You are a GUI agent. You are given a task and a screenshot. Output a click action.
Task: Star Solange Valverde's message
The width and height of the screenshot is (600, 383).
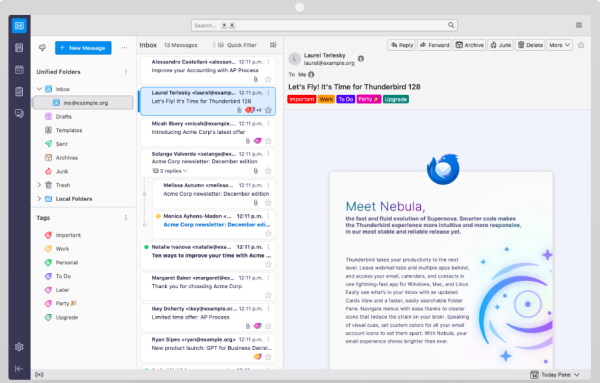point(268,171)
